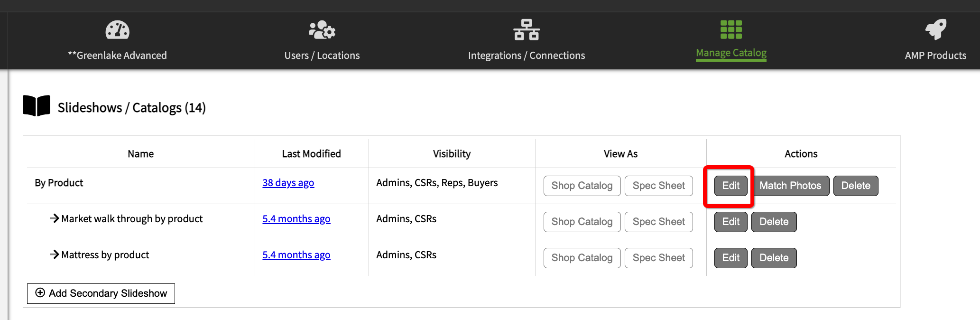Click the Manage Catalog grid icon
The image size is (980, 320).
731,29
